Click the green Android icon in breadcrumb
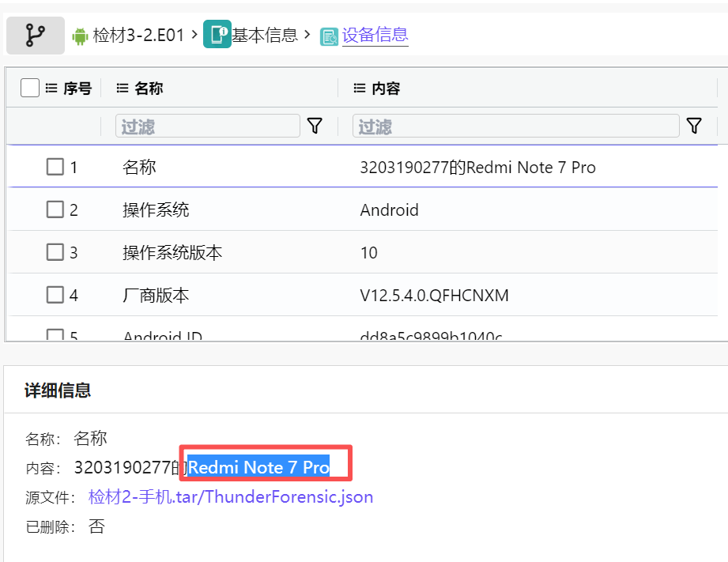728x562 pixels. 80,36
